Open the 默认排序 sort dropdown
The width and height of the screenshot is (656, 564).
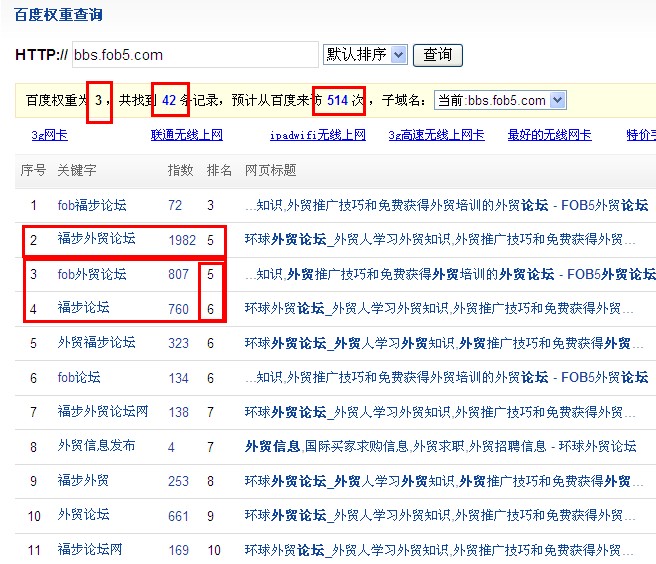[x=365, y=54]
